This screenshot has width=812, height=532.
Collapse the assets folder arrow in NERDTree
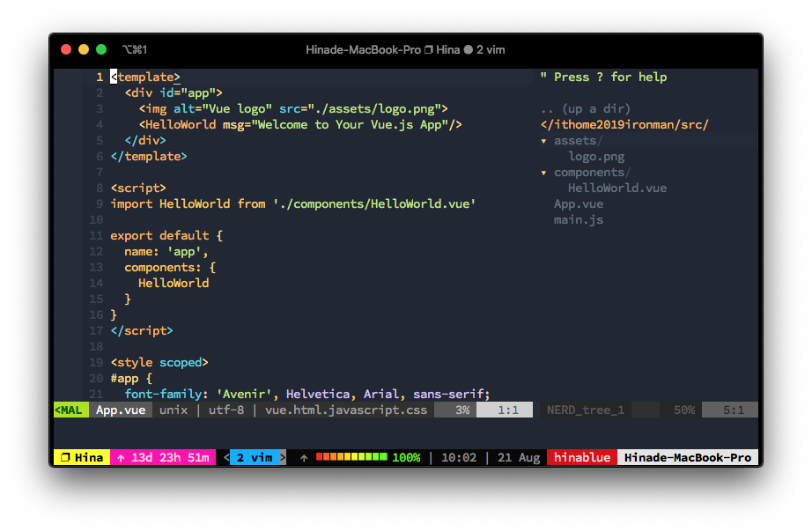coord(543,141)
